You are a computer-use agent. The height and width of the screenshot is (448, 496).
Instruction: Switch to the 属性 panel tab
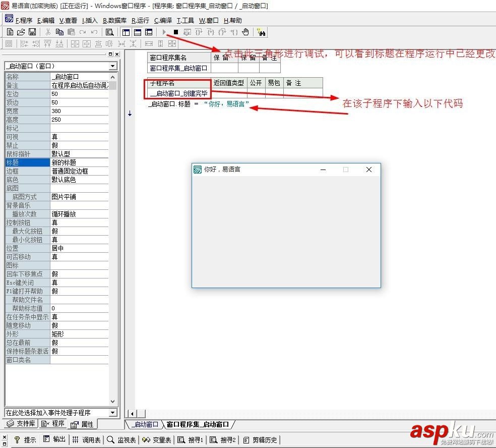82,424
